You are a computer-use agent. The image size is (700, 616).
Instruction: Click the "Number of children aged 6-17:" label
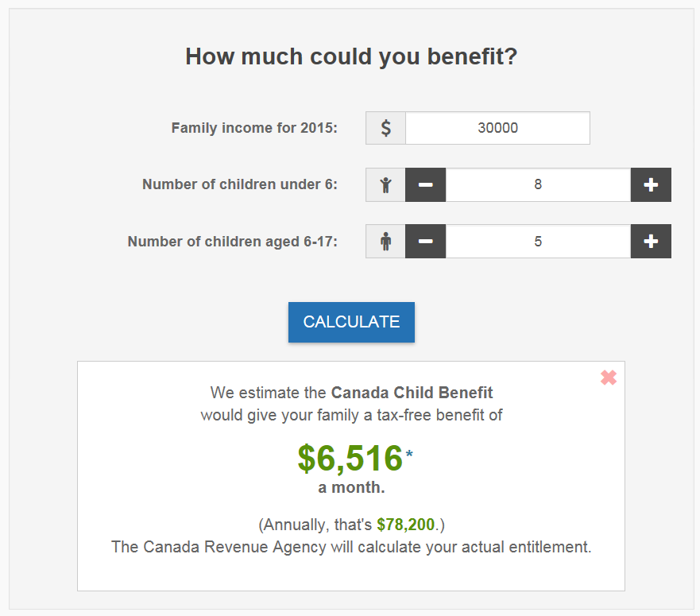[x=232, y=242]
